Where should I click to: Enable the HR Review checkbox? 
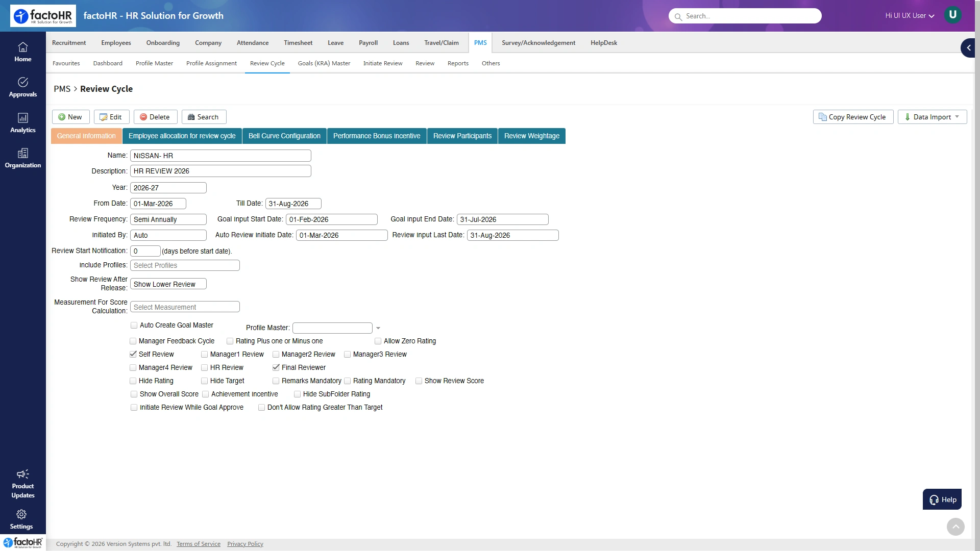point(204,367)
